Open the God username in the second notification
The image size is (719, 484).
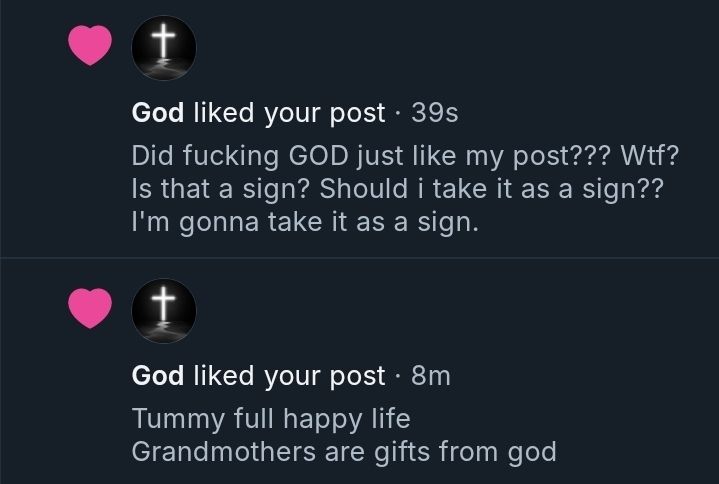coord(157,375)
